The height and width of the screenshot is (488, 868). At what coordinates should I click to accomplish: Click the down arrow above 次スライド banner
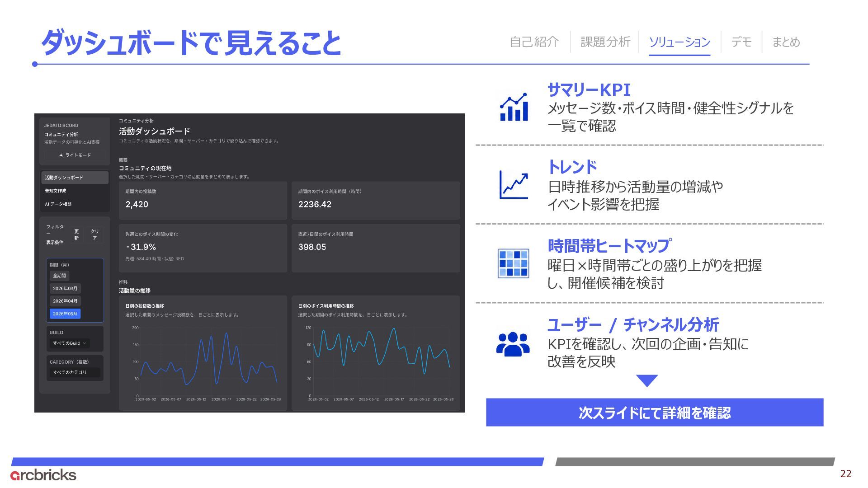click(x=647, y=381)
